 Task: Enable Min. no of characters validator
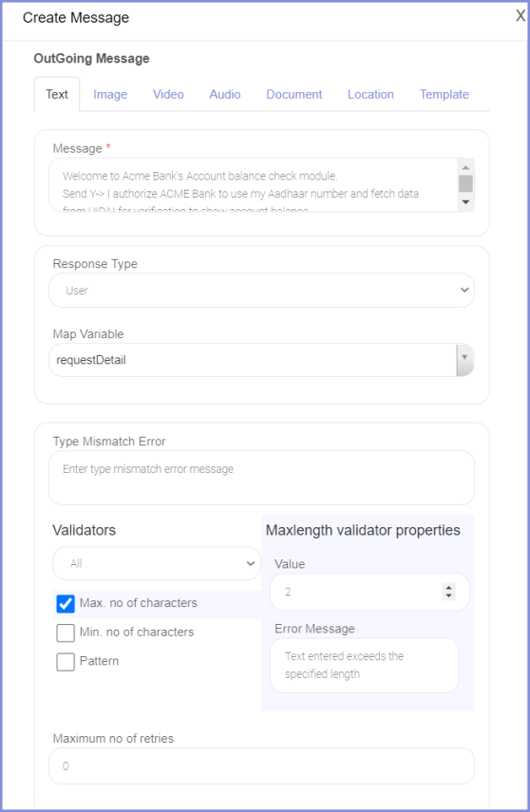[x=66, y=633]
